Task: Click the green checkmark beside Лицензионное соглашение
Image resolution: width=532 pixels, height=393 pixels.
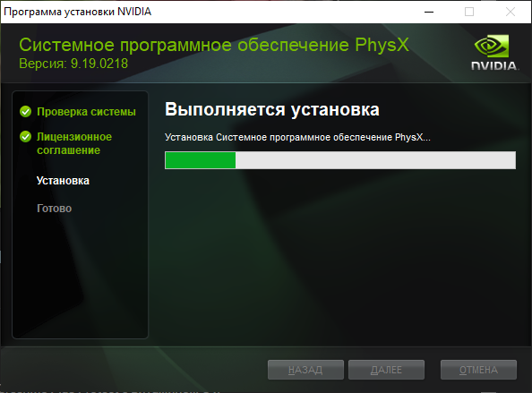Action: pyautogui.click(x=25, y=137)
